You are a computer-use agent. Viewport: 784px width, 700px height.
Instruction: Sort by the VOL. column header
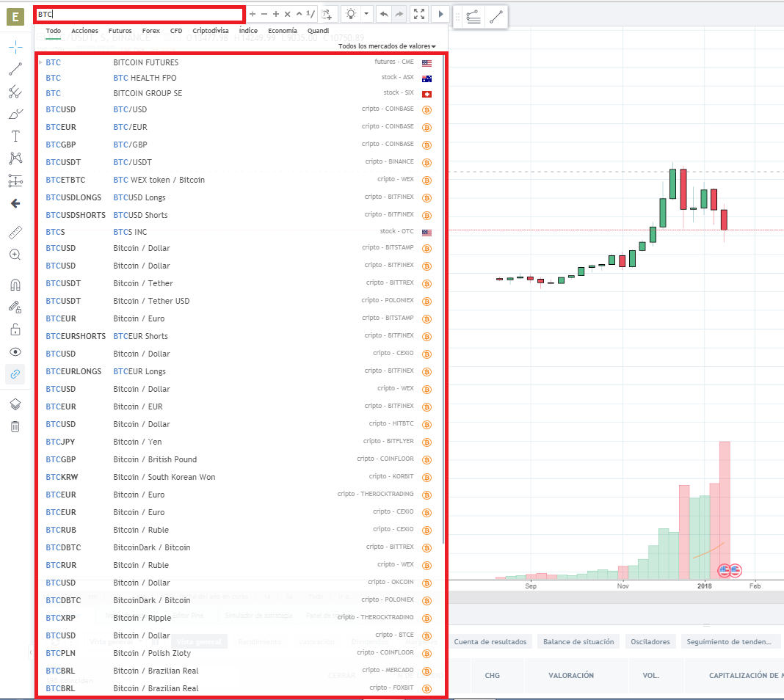(x=650, y=676)
